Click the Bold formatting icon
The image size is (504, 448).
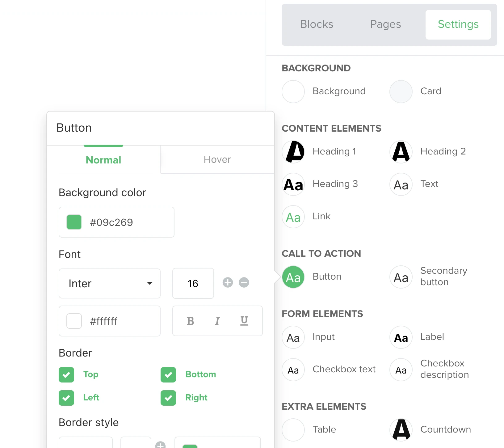(x=190, y=321)
